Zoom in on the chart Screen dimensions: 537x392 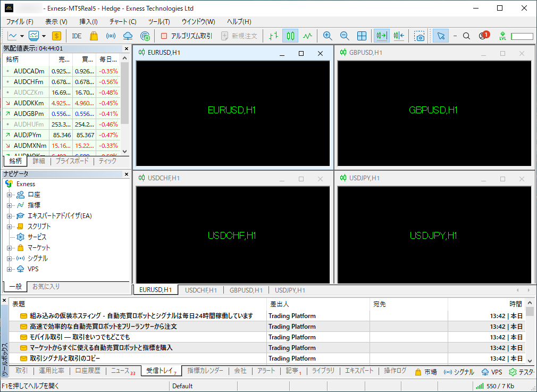pos(328,36)
